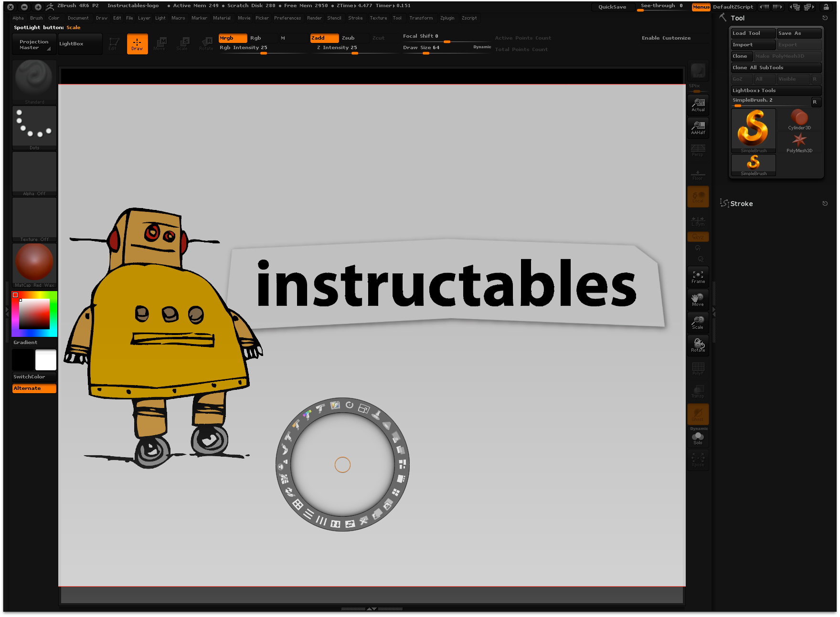
Task: Pick a color from the gradient color picker
Action: [34, 314]
